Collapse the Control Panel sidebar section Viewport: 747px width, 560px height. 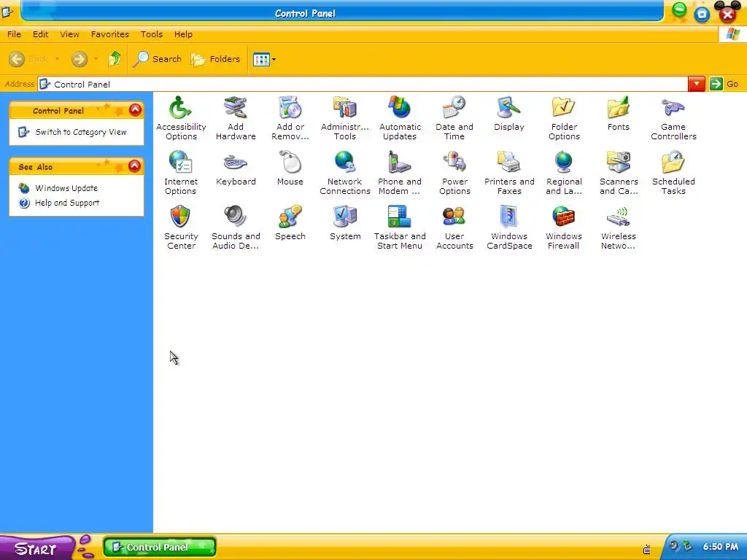[x=135, y=110]
